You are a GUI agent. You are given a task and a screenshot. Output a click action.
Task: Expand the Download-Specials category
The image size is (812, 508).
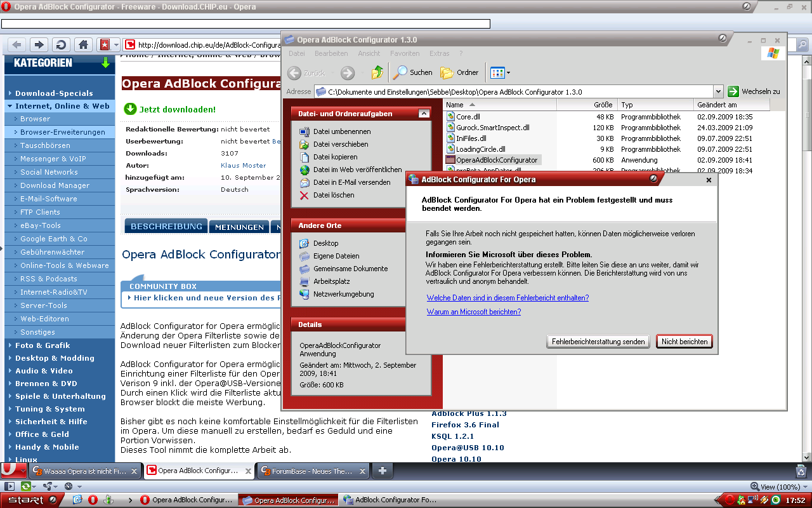point(54,93)
